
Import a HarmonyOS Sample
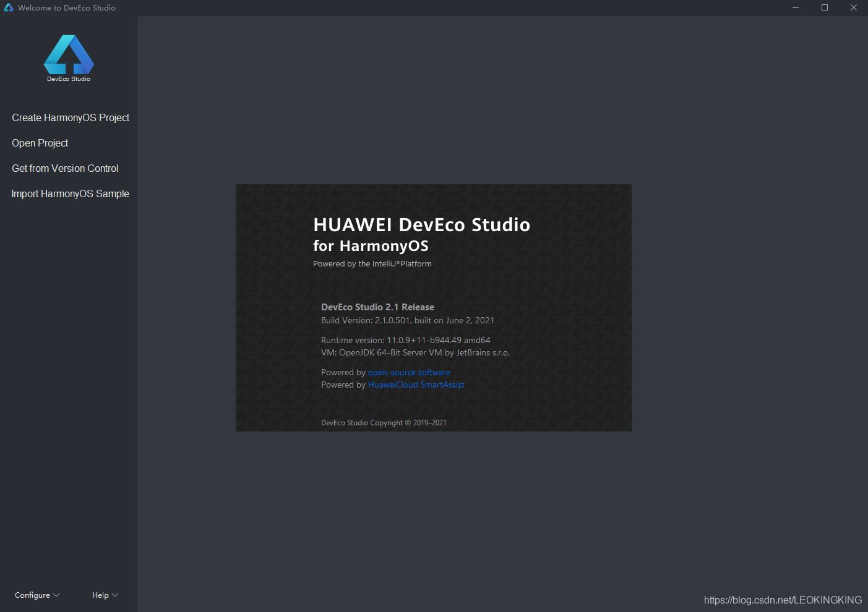pos(71,193)
